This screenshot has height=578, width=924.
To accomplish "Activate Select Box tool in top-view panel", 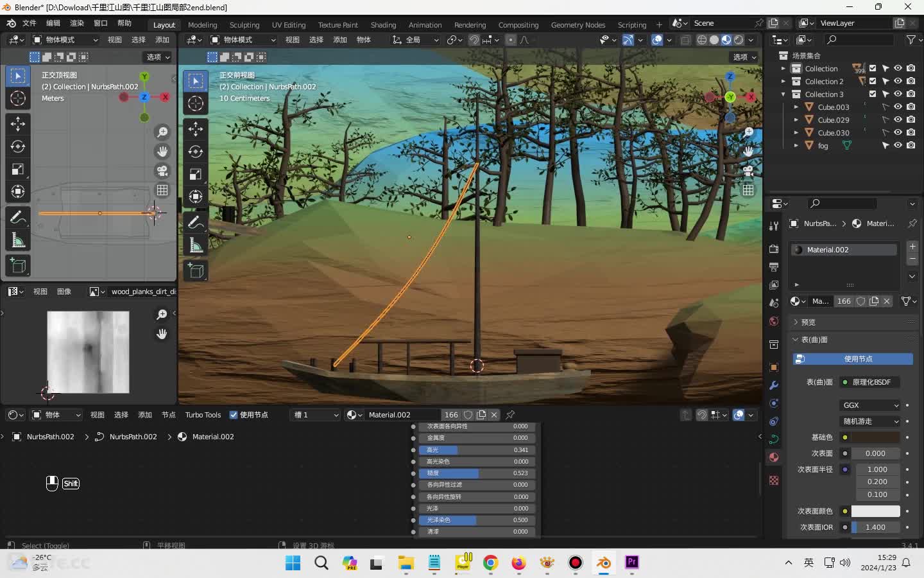I will click(x=18, y=76).
